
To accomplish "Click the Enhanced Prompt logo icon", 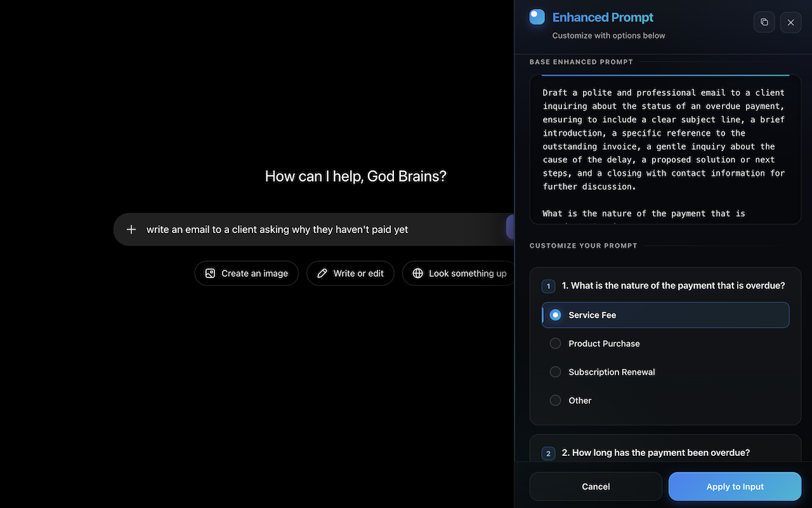I will 537,17.
